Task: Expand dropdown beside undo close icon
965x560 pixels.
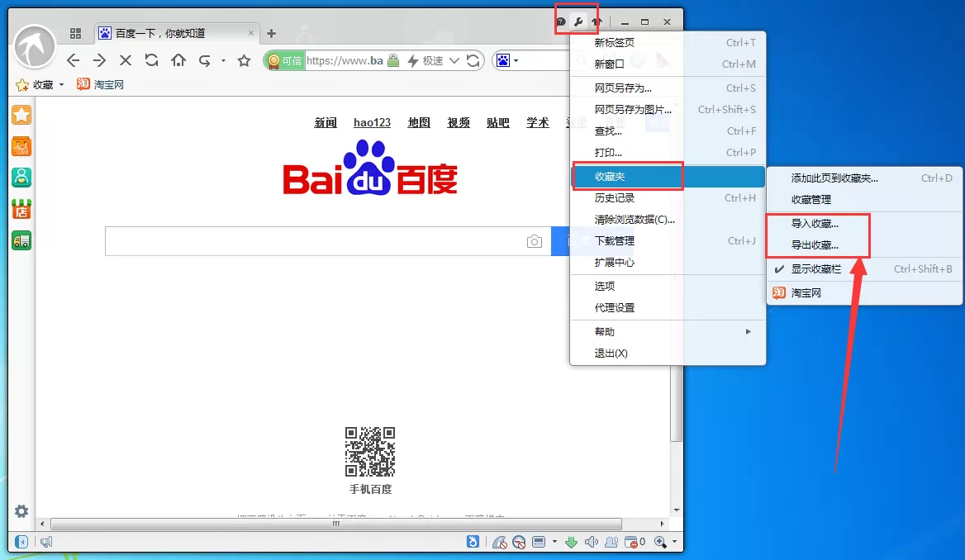Action: (223, 60)
